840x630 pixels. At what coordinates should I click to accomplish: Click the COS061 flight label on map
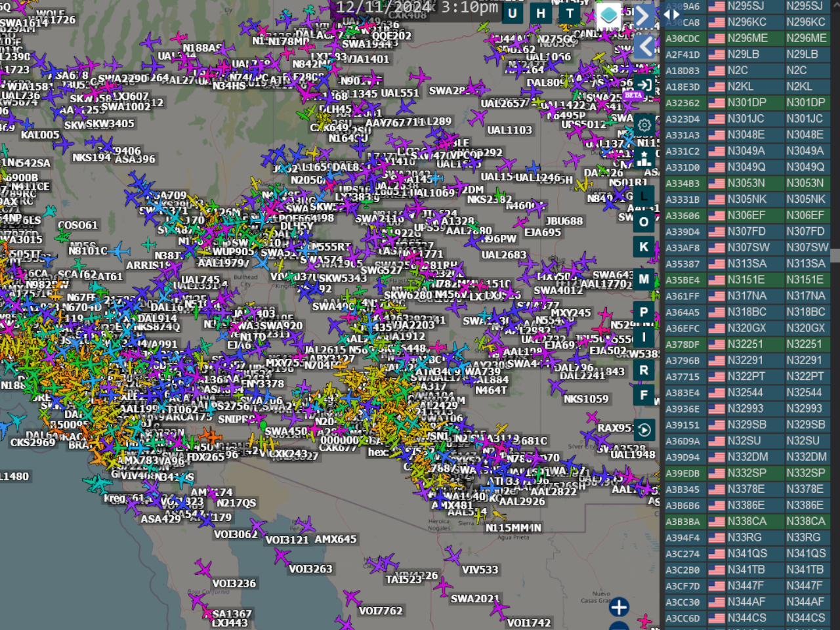point(78,225)
